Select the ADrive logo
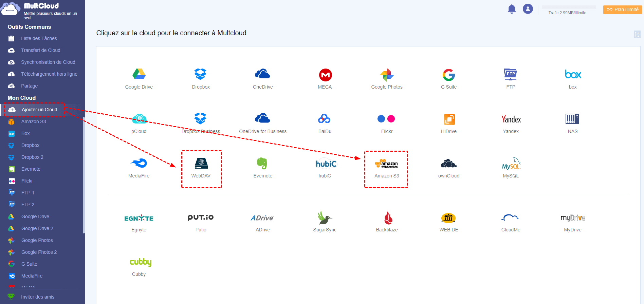This screenshot has width=644, height=304. click(262, 218)
